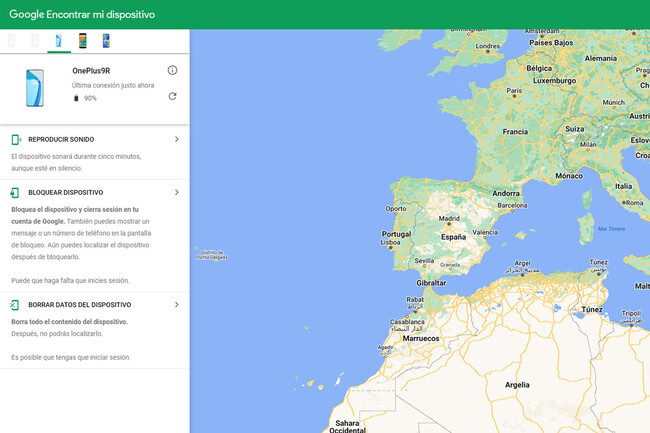Click the Portugal label on the map
650x433 pixels.
tap(396, 234)
